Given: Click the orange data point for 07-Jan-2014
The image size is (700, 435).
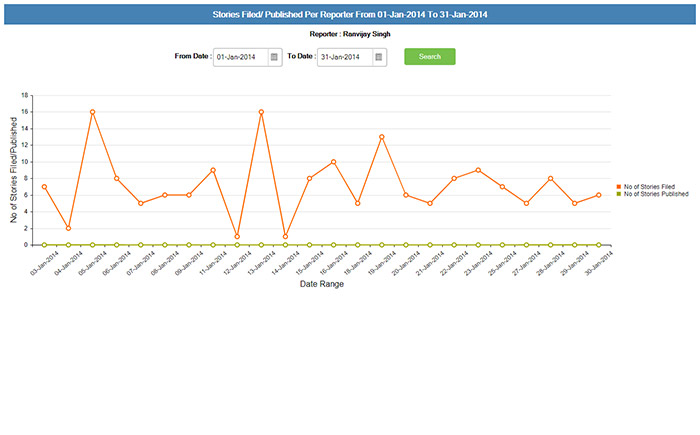Looking at the screenshot, I should point(141,203).
